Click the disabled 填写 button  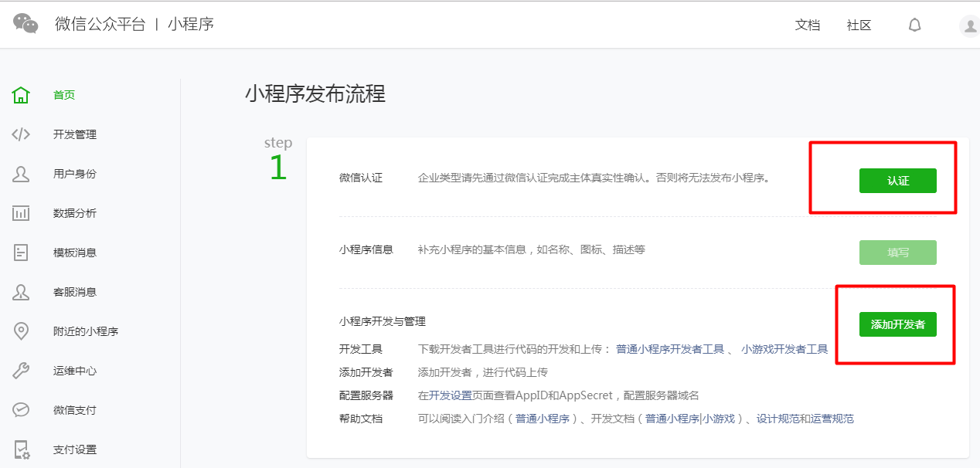[x=897, y=252]
